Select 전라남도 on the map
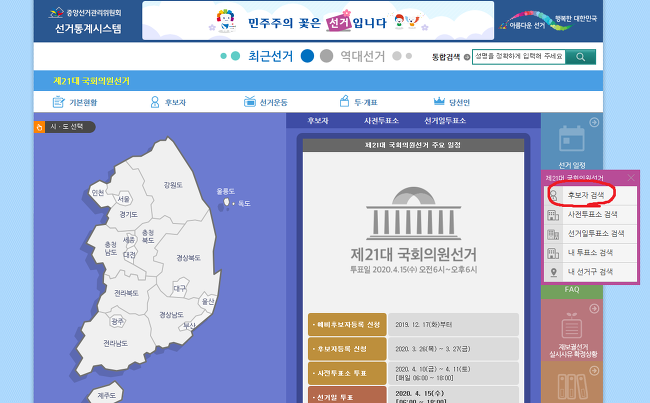The image size is (650, 403). coord(115,343)
